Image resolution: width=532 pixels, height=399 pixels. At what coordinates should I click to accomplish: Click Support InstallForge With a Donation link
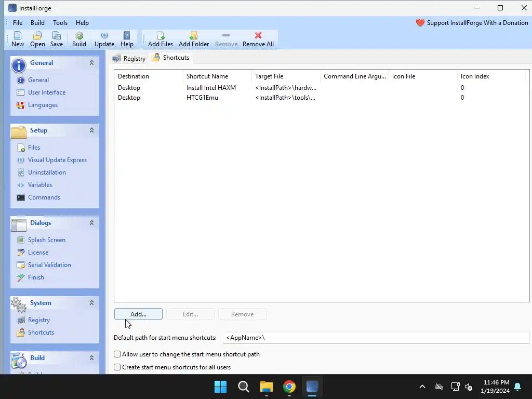point(477,23)
